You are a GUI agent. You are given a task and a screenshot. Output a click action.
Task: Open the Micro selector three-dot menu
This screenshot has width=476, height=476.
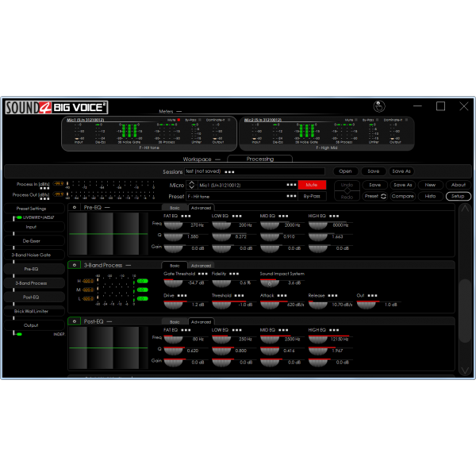click(x=291, y=185)
